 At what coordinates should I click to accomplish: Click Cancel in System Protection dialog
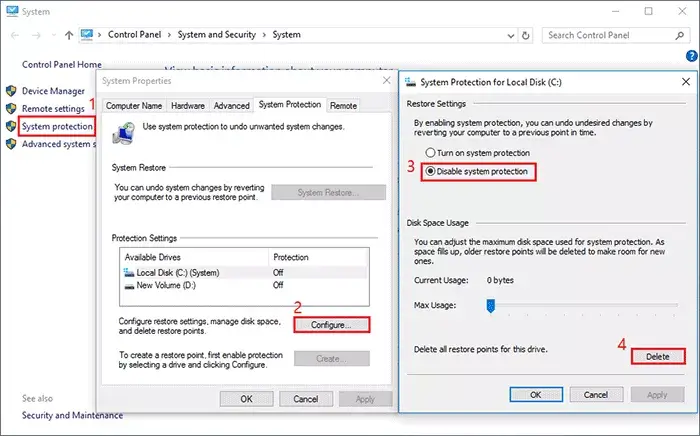pos(596,394)
